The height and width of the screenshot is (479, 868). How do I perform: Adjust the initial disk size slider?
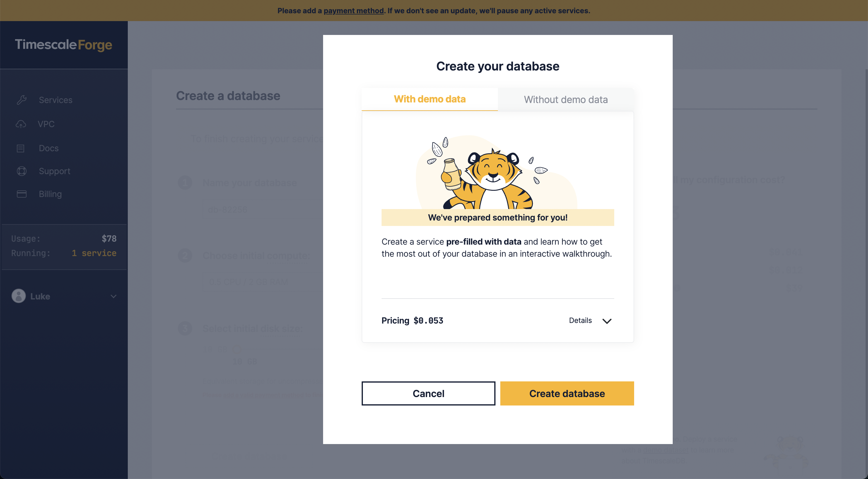point(236,349)
